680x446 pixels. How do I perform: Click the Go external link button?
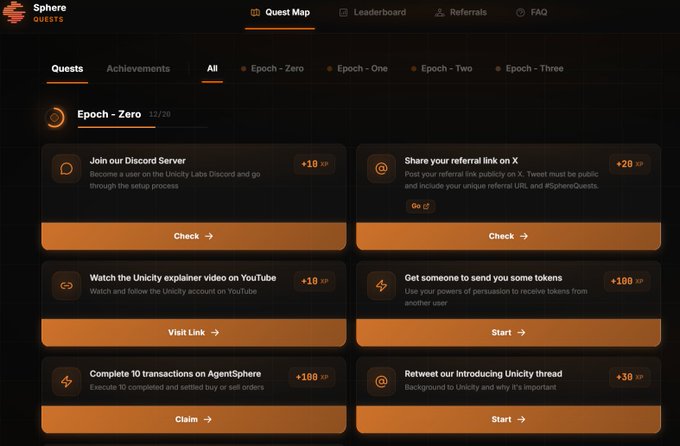(x=420, y=206)
